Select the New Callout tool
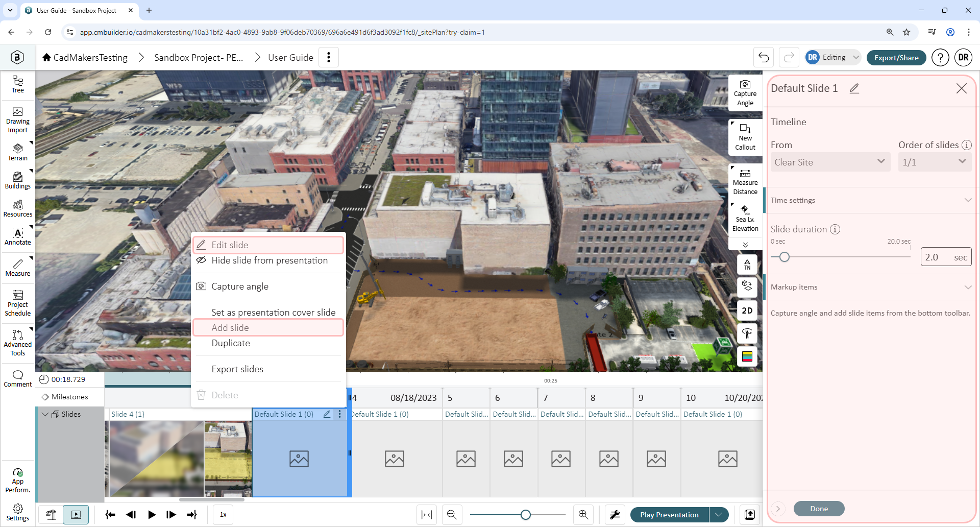Screen dimensions: 980x527 745,137
